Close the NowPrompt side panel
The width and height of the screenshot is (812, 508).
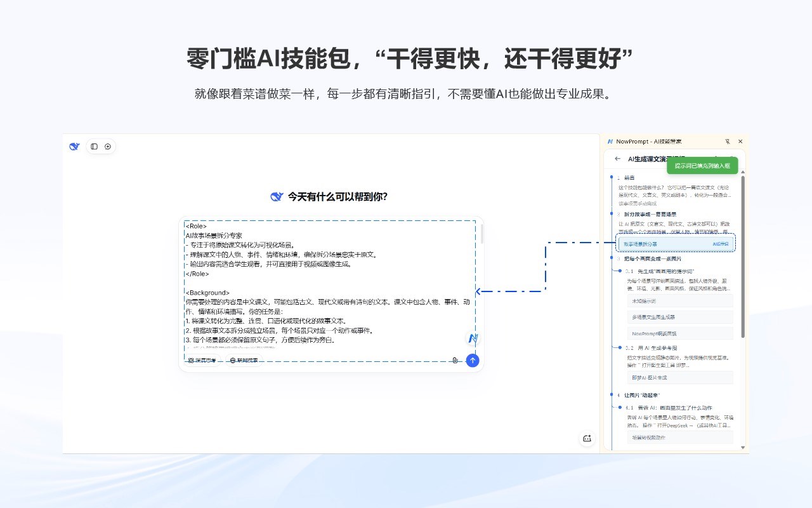(x=740, y=142)
